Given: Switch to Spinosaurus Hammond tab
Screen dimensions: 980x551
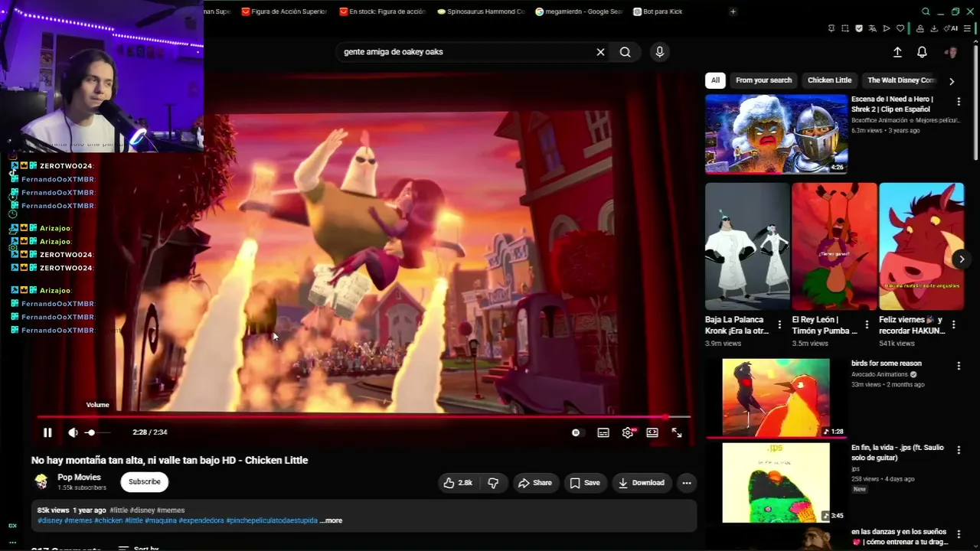Looking at the screenshot, I should [480, 11].
